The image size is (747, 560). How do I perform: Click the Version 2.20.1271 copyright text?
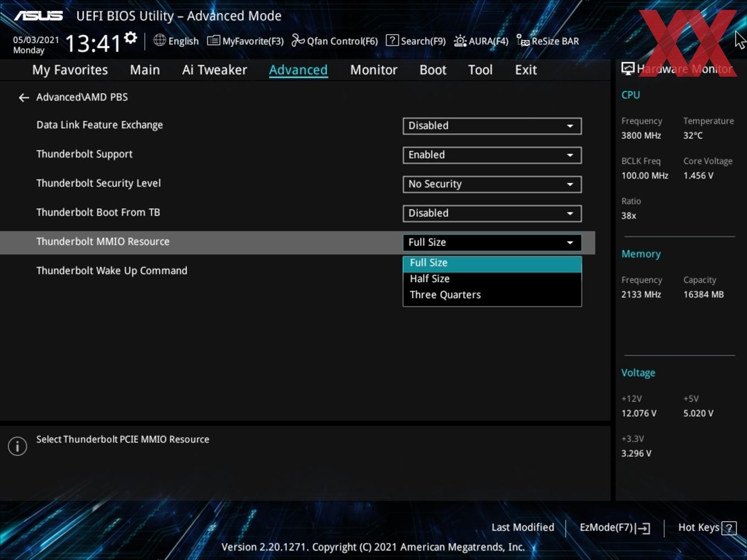pyautogui.click(x=373, y=547)
